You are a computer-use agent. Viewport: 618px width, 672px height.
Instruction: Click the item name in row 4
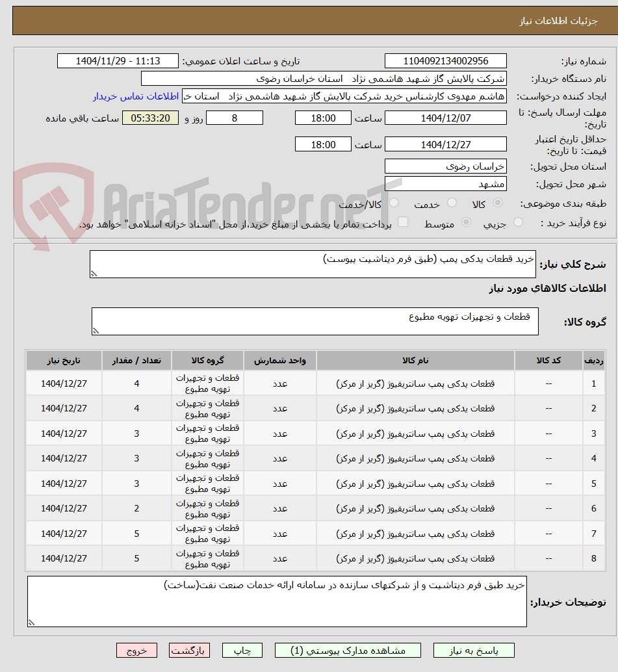pyautogui.click(x=415, y=459)
